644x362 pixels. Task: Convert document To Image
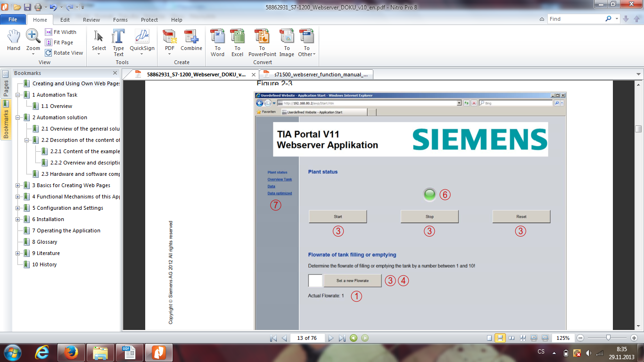tap(287, 42)
